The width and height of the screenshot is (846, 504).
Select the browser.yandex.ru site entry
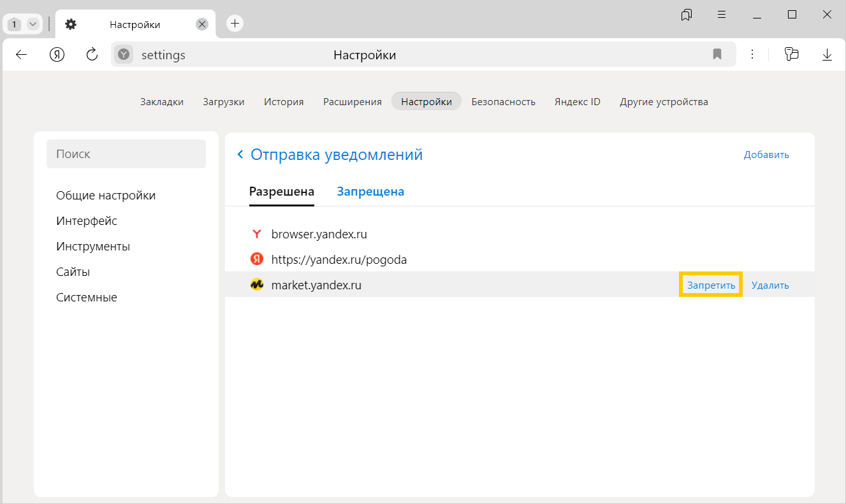[319, 234]
